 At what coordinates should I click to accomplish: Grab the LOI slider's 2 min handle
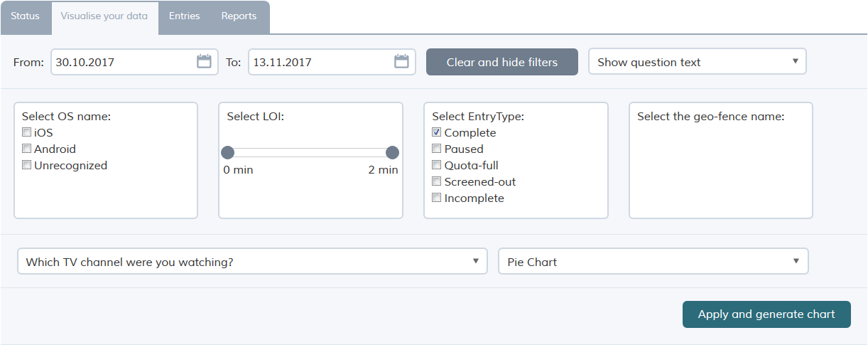(392, 152)
